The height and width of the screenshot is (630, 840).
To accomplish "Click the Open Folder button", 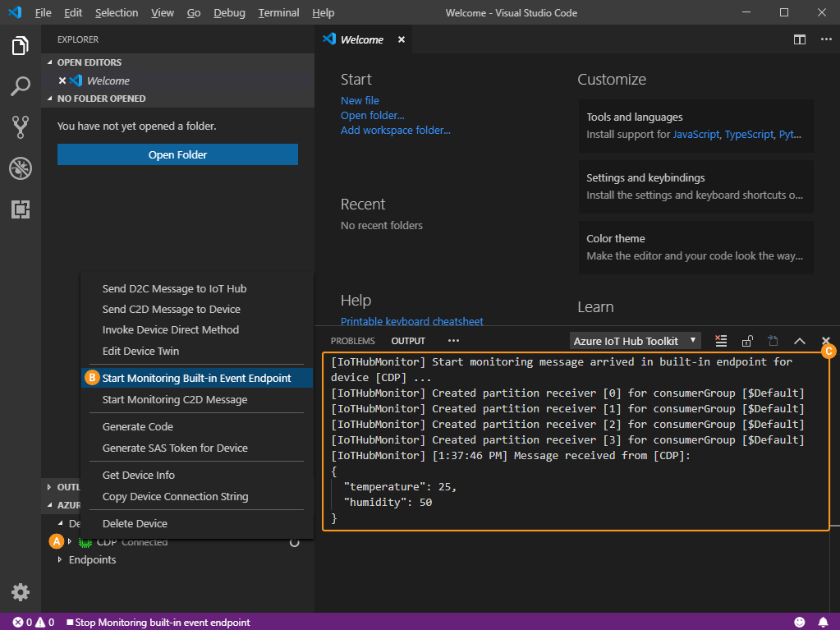I will pos(177,154).
